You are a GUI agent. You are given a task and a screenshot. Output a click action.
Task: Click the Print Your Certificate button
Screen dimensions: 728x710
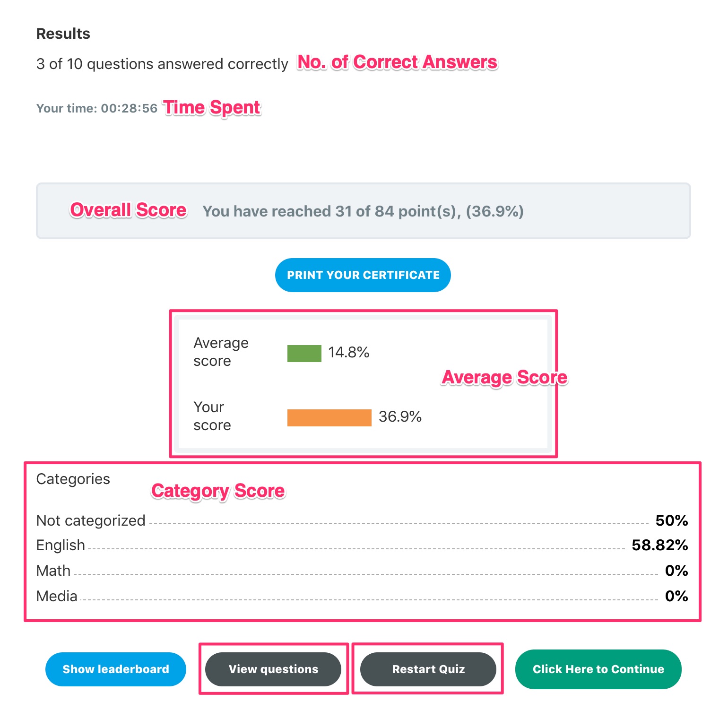coord(363,275)
